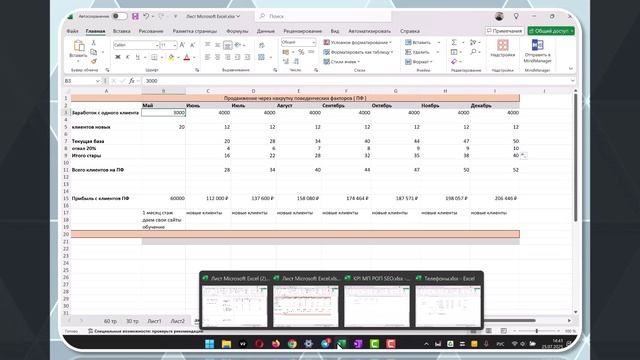Image resolution: width=640 pixels, height=360 pixels.
Task: Open the Телефоны.xlsx window thumbnail
Action: pos(448,301)
